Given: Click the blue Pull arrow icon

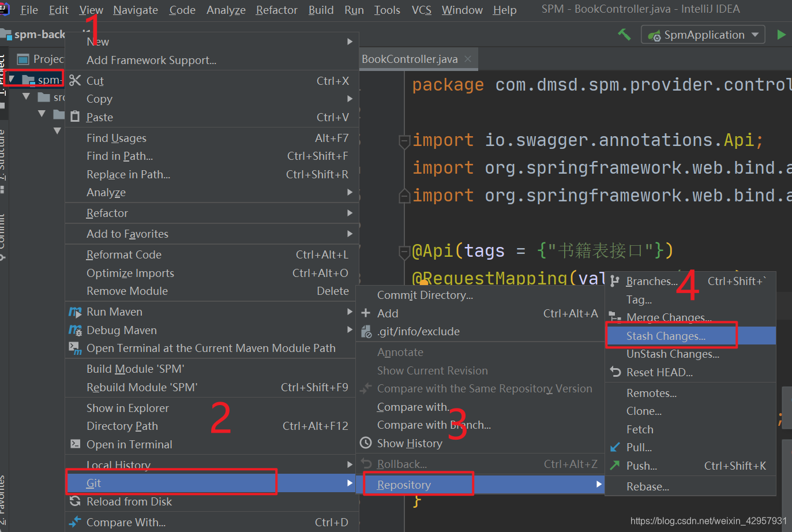Looking at the screenshot, I should pyautogui.click(x=615, y=447).
